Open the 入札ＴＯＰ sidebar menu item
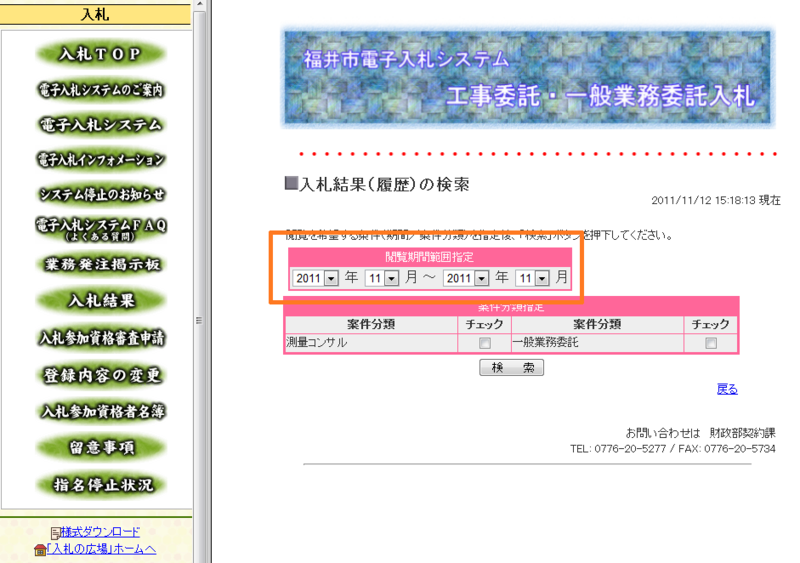The image size is (800, 563). (x=101, y=54)
